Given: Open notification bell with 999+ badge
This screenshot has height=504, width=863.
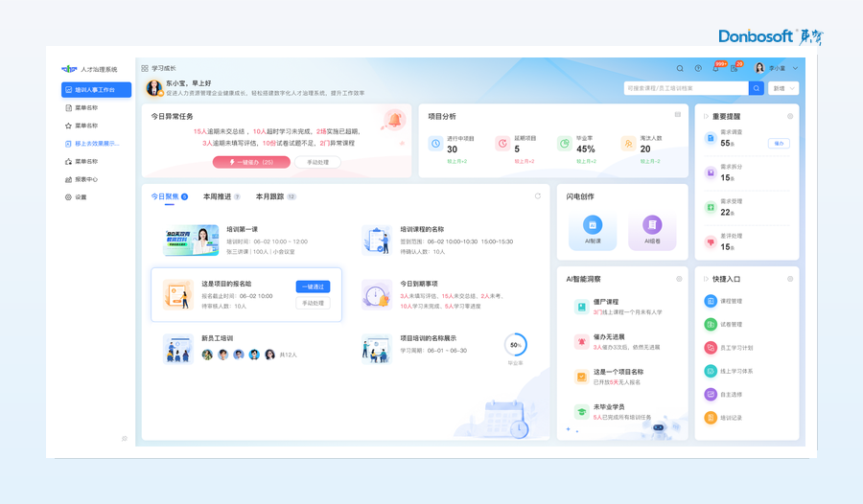Looking at the screenshot, I should coord(716,68).
